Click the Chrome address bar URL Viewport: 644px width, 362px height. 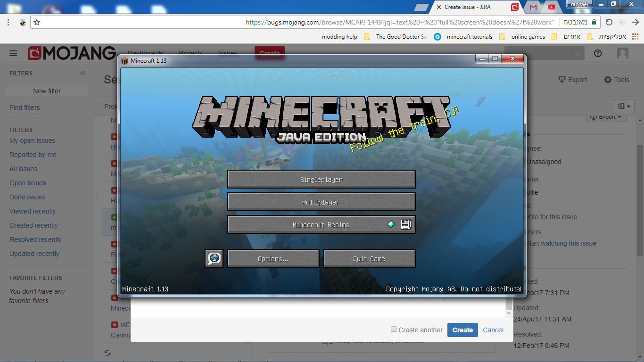pyautogui.click(x=400, y=22)
